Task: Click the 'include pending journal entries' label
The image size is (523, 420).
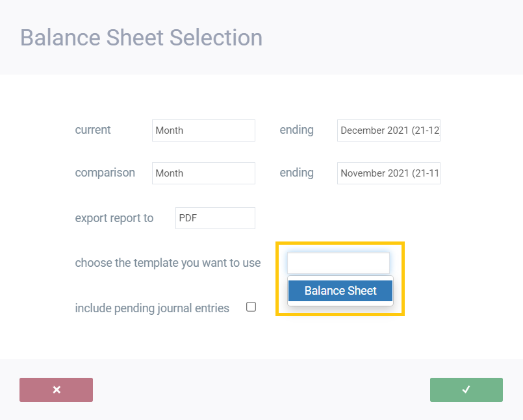Action: tap(152, 308)
